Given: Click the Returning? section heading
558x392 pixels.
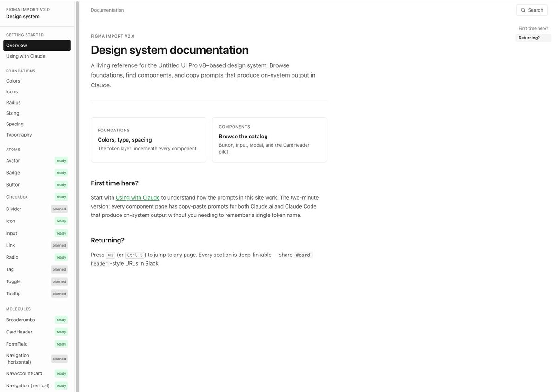Looking at the screenshot, I should [107, 240].
